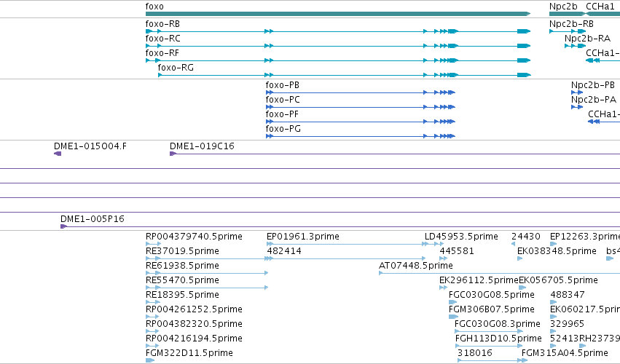Screen dimensions: 620x364
Task: Select the foxo-RG transcript label
Action: 176,68
